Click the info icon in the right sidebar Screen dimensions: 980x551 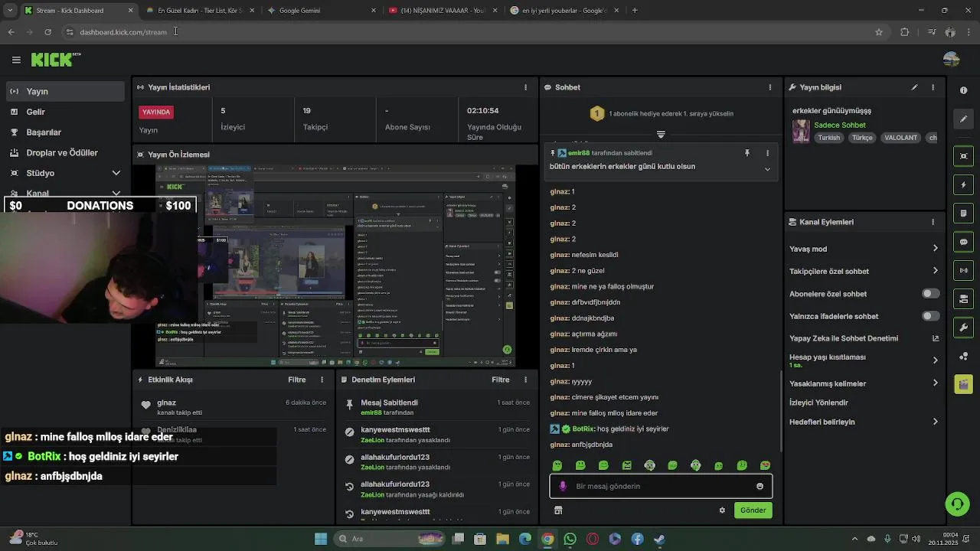(x=963, y=90)
